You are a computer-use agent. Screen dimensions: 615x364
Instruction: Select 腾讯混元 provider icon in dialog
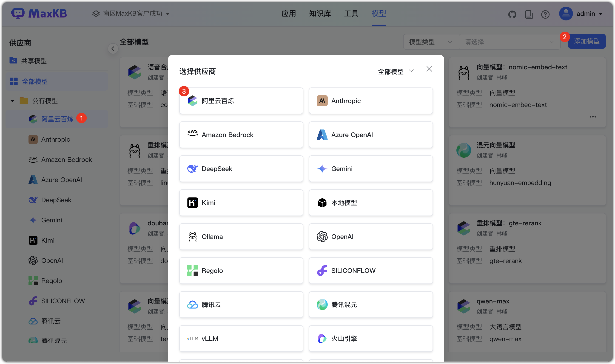click(322, 305)
